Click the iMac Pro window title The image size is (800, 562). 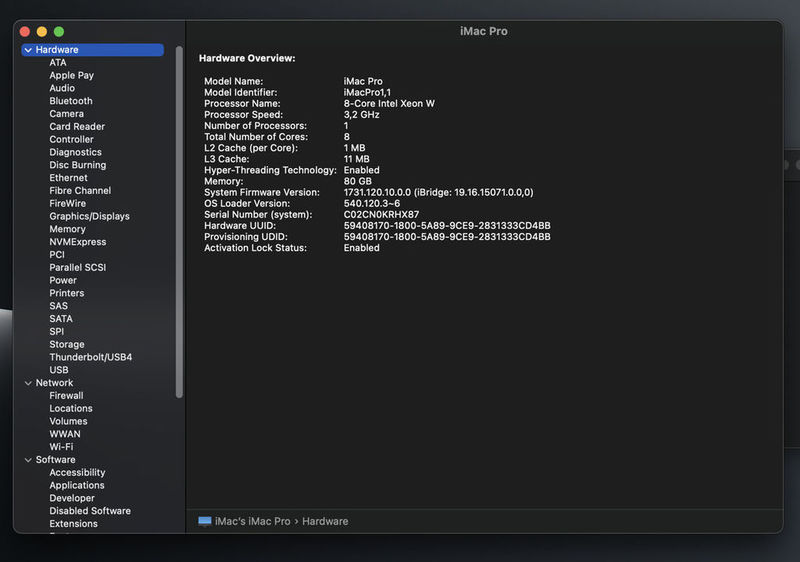pyautogui.click(x=484, y=32)
